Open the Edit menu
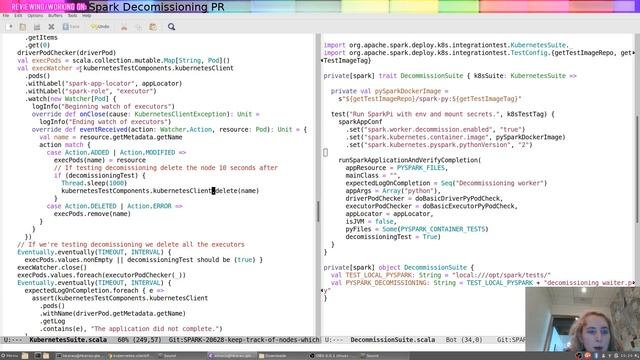Screen dimensions: 640x360 click(x=18, y=16)
